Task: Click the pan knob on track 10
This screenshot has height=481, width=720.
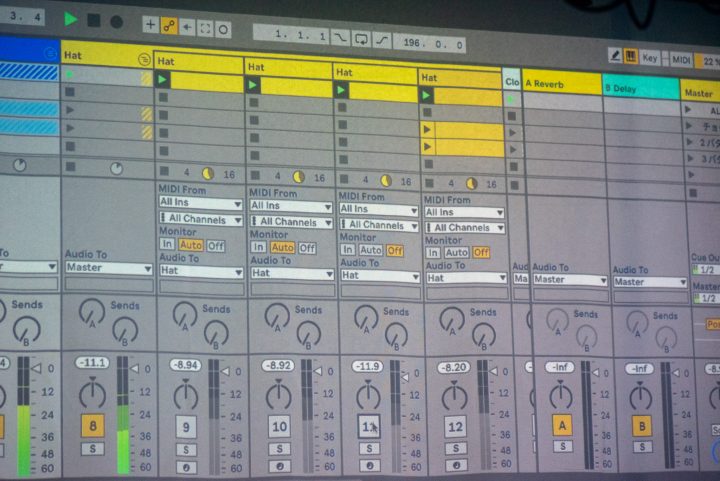Action: (x=278, y=396)
